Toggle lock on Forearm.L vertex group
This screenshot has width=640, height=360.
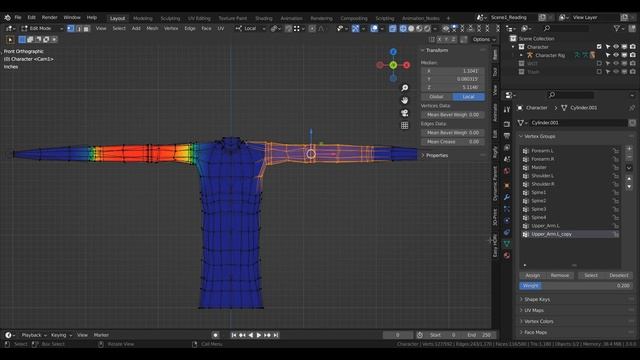[615, 151]
